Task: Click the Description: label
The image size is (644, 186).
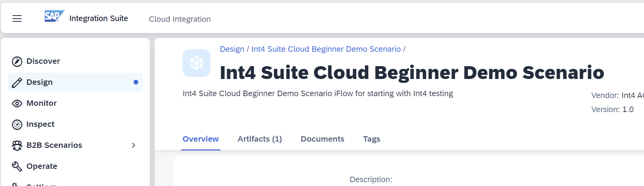Action: pyautogui.click(x=371, y=179)
